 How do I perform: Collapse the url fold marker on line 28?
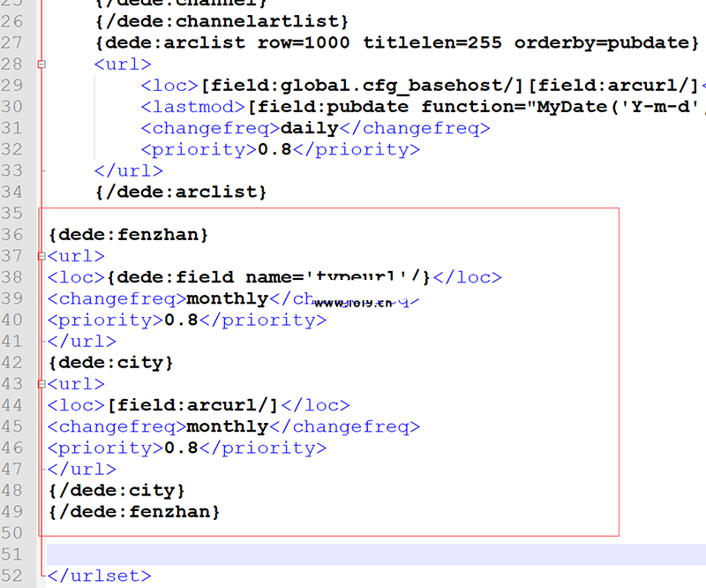pyautogui.click(x=41, y=64)
